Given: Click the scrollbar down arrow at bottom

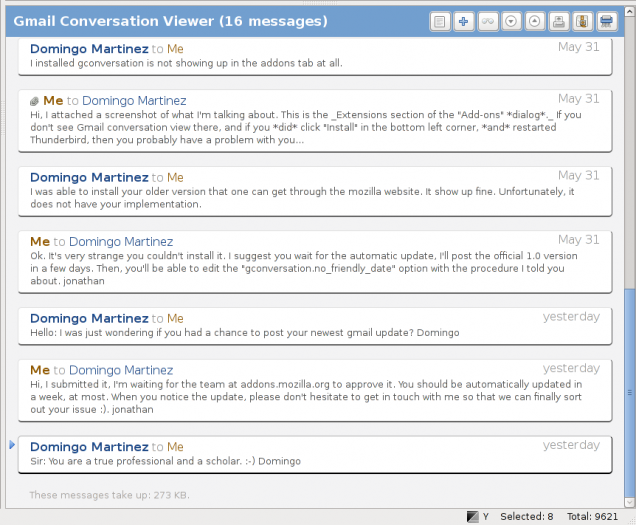Looking at the screenshot, I should (630, 502).
